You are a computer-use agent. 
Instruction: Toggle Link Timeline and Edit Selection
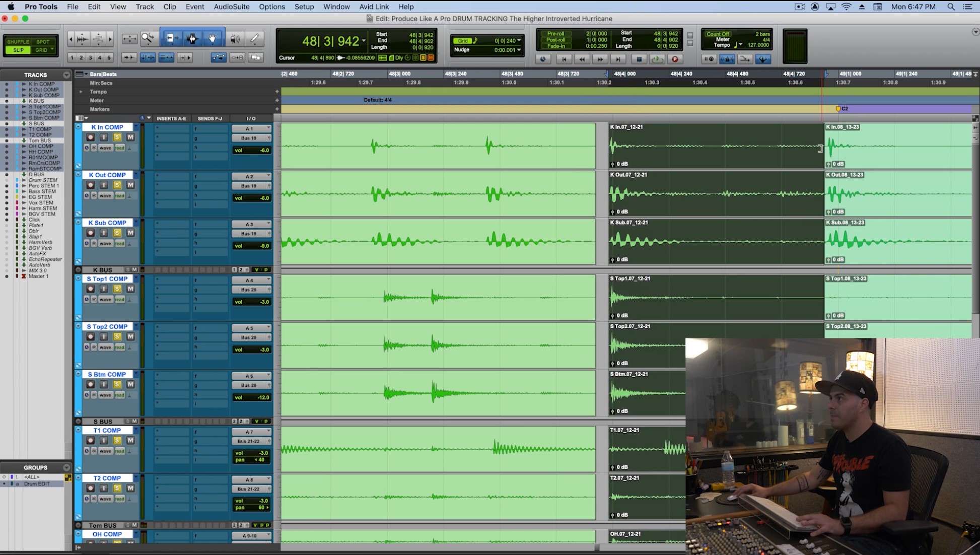point(148,57)
